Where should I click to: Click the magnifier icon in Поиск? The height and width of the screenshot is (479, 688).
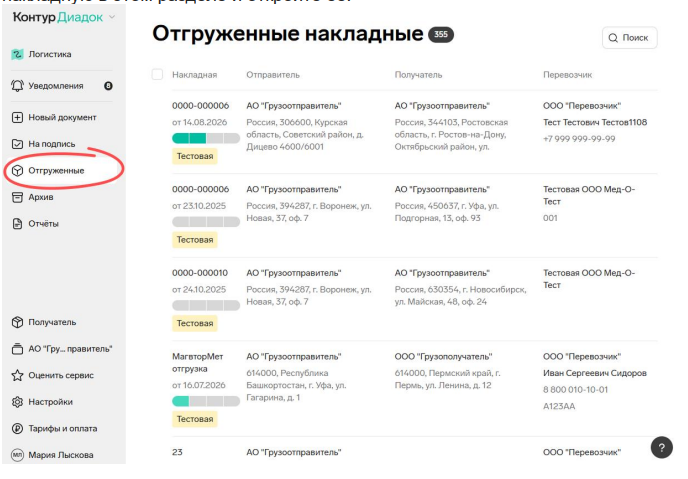coord(613,38)
